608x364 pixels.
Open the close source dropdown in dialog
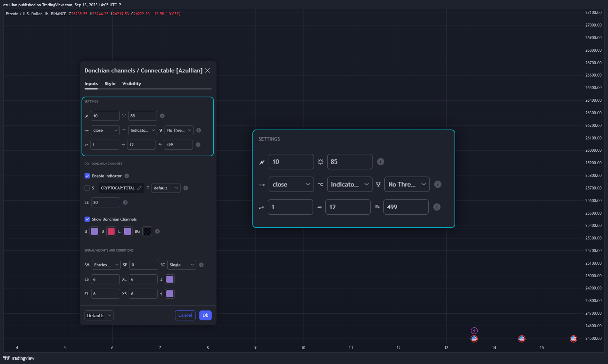click(x=105, y=130)
